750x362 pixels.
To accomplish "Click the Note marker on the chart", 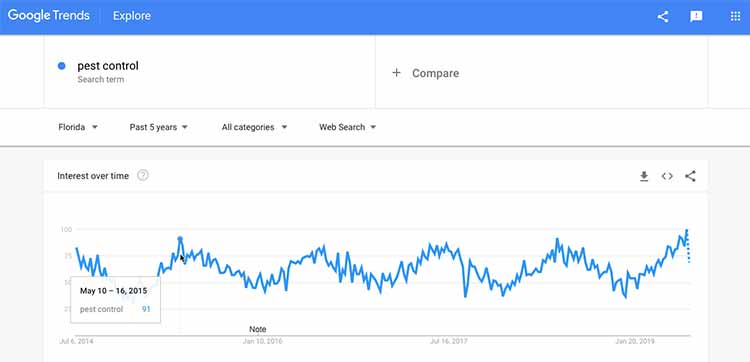I will click(257, 329).
